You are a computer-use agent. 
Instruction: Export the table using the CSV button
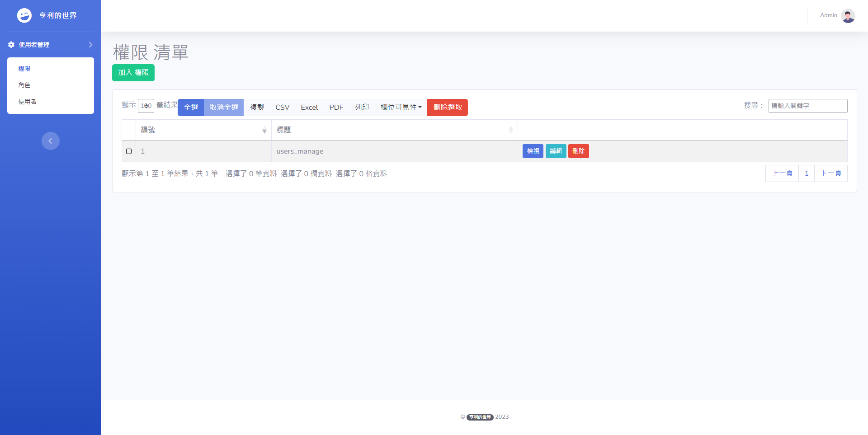(282, 107)
